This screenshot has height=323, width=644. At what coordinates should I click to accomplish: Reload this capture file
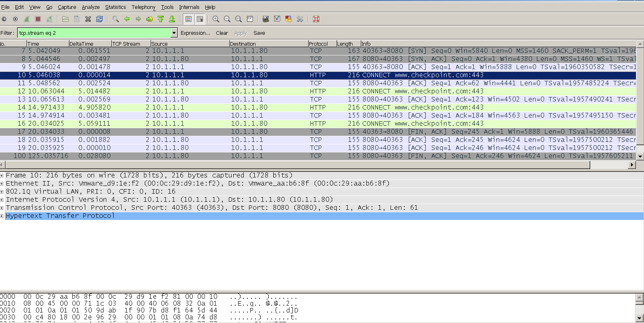[99, 19]
